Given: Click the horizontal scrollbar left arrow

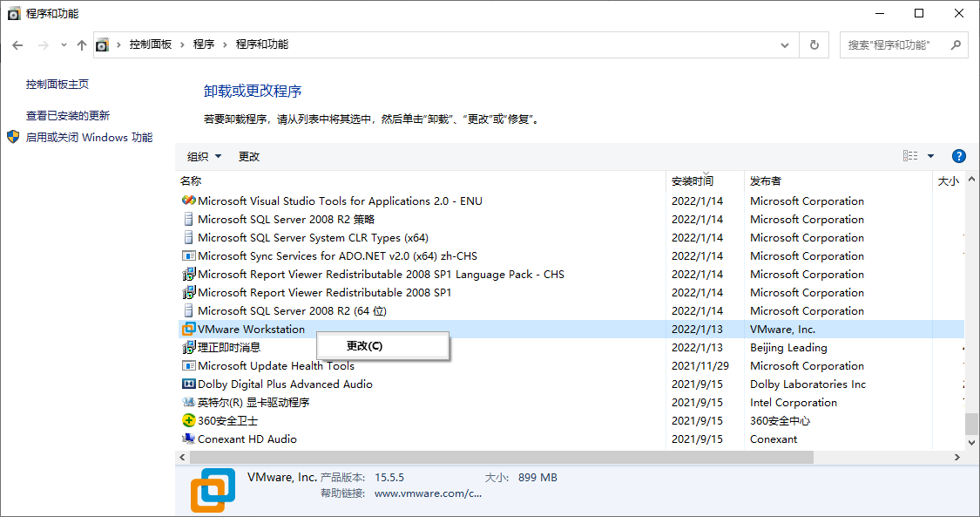Looking at the screenshot, I should coord(183,457).
